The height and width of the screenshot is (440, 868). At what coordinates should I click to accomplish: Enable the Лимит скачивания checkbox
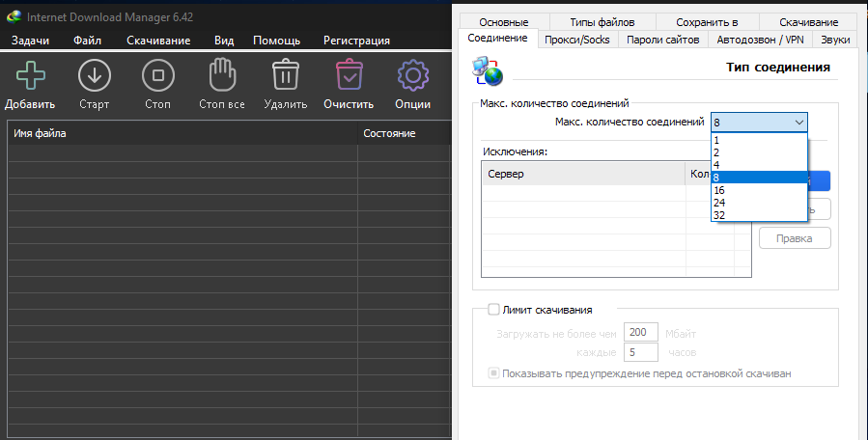494,310
